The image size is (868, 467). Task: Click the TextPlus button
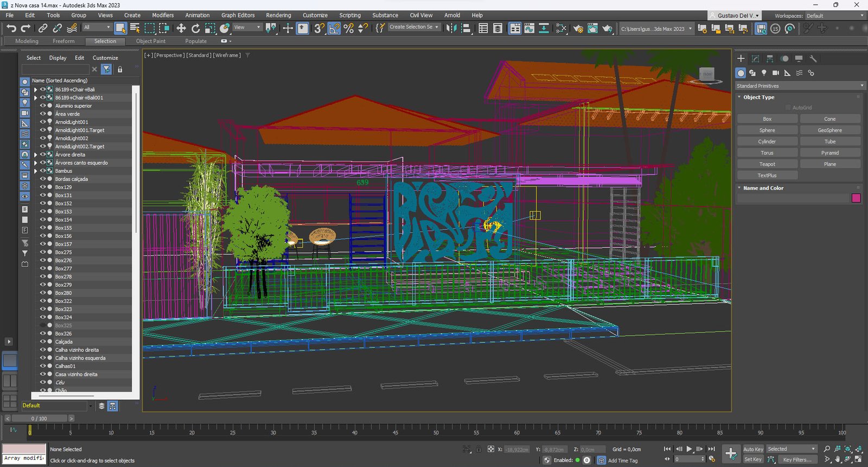click(767, 176)
